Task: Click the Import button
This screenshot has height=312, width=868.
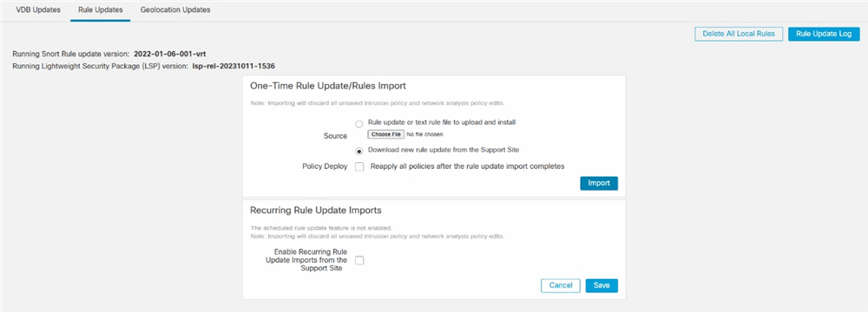Action: pyautogui.click(x=598, y=183)
